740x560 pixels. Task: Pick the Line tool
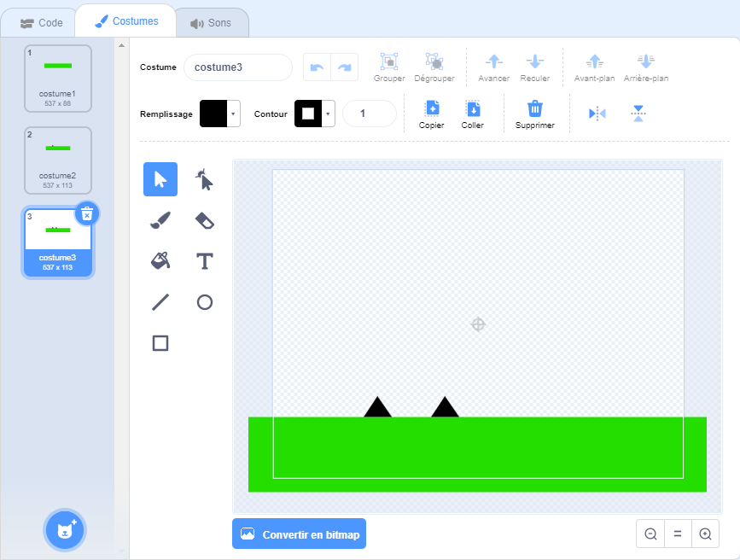[x=160, y=302]
